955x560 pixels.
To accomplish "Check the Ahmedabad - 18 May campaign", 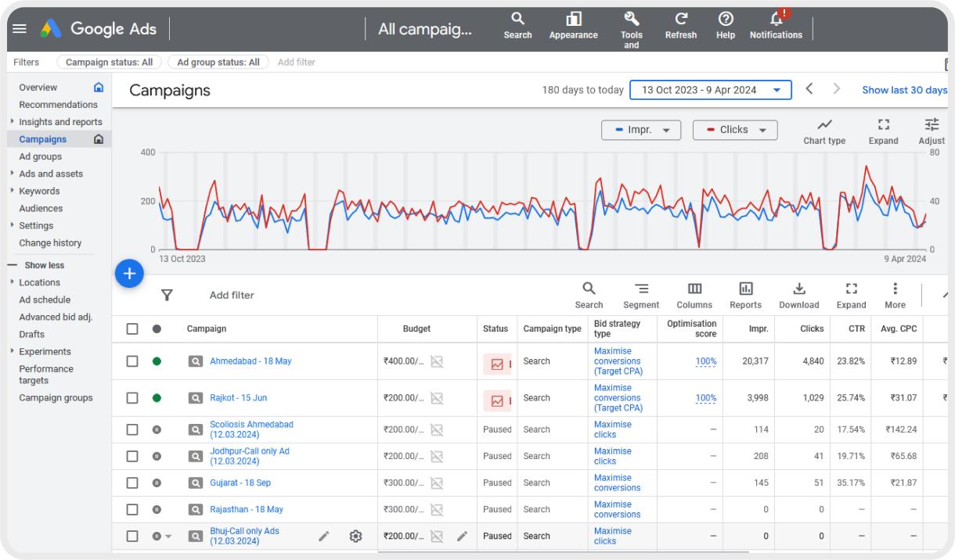I will pos(132,361).
